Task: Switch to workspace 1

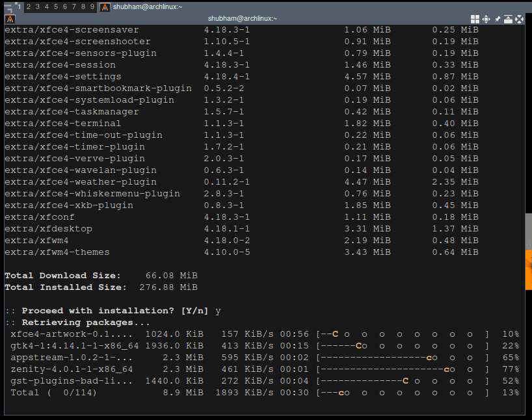Action: [20, 7]
